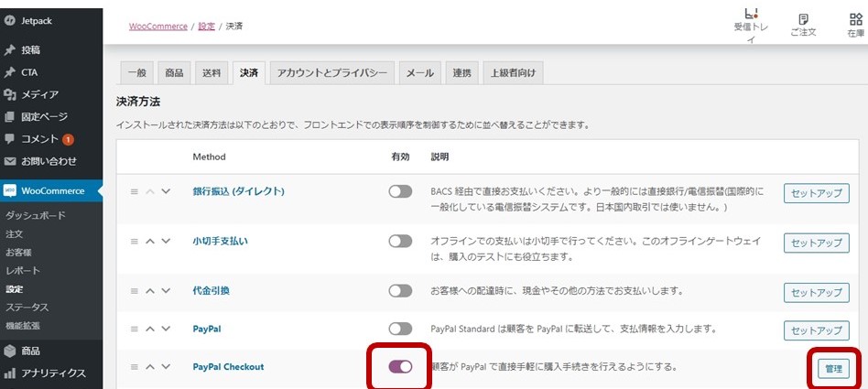This screenshot has height=389, width=868.
Task: Move 銀行振込 method down with arrow
Action: point(166,191)
